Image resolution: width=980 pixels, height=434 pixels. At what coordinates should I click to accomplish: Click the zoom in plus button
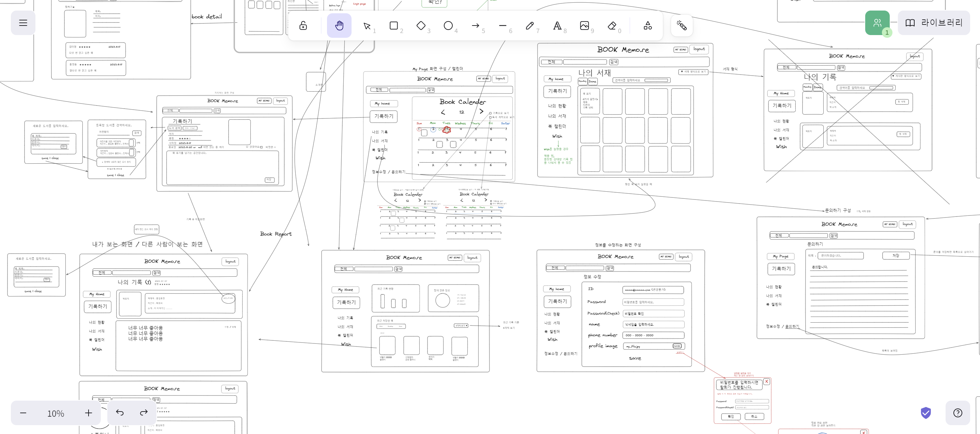(88, 413)
